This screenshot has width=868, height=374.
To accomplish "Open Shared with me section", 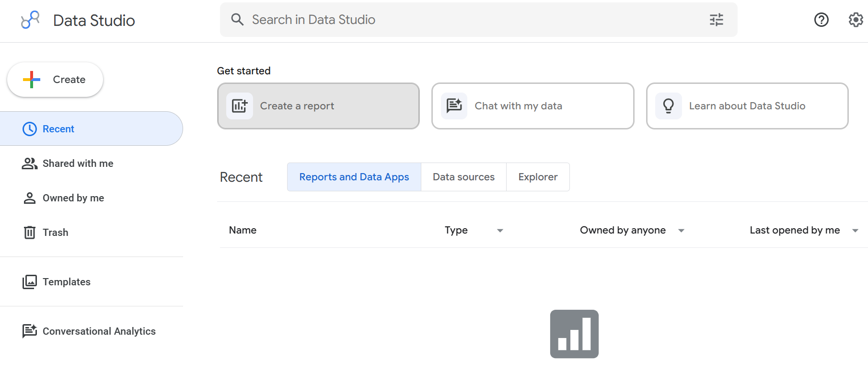I will pyautogui.click(x=91, y=164).
